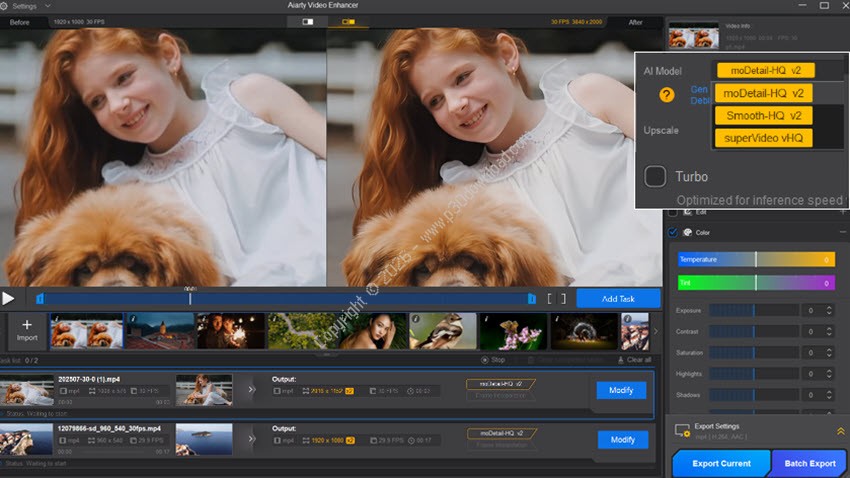The width and height of the screenshot is (850, 478).
Task: Click the Import plus icon
Action: [x=27, y=325]
